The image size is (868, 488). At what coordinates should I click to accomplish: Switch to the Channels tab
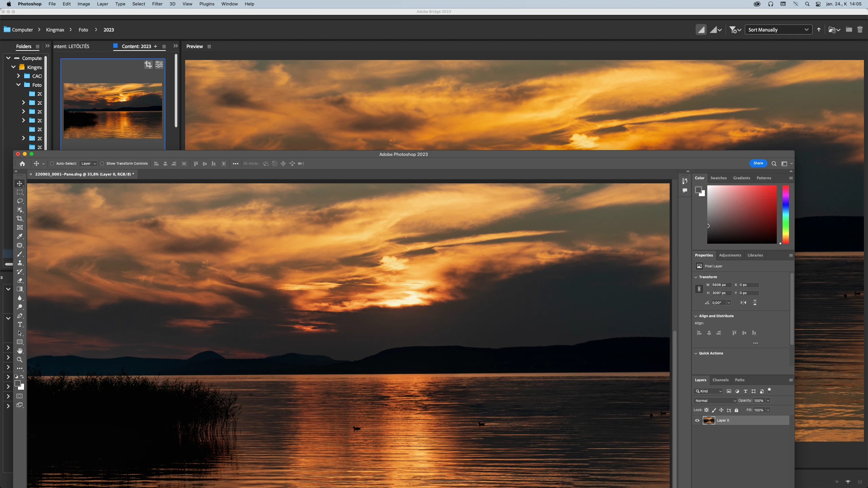click(720, 380)
